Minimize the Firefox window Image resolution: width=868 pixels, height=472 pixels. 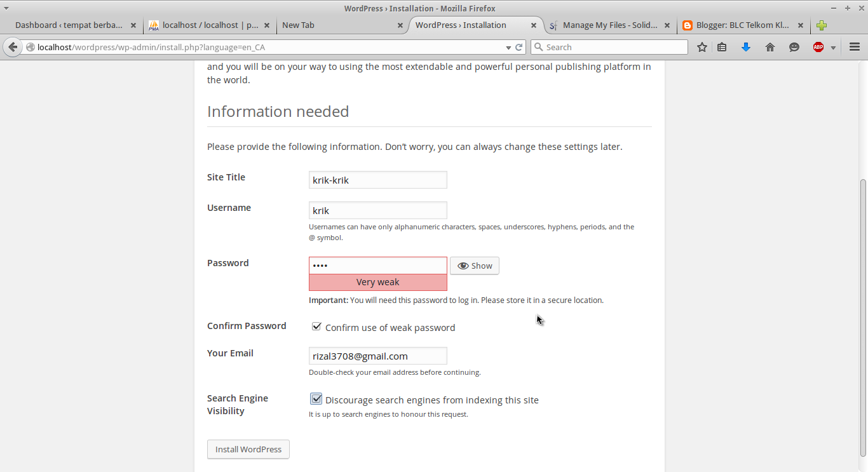click(x=834, y=8)
